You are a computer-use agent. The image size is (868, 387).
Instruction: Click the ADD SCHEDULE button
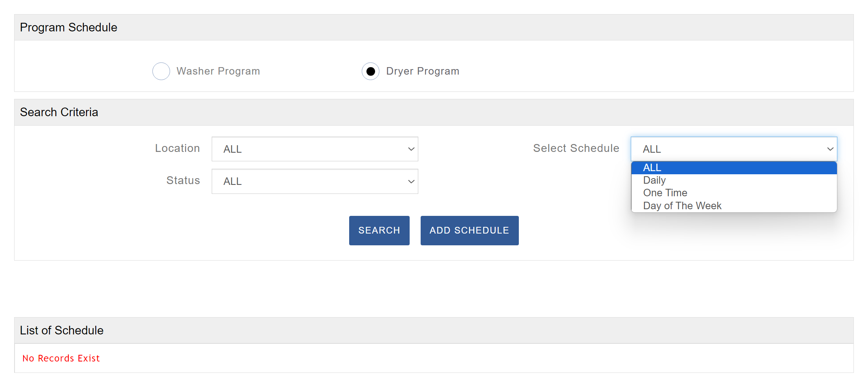(x=469, y=230)
